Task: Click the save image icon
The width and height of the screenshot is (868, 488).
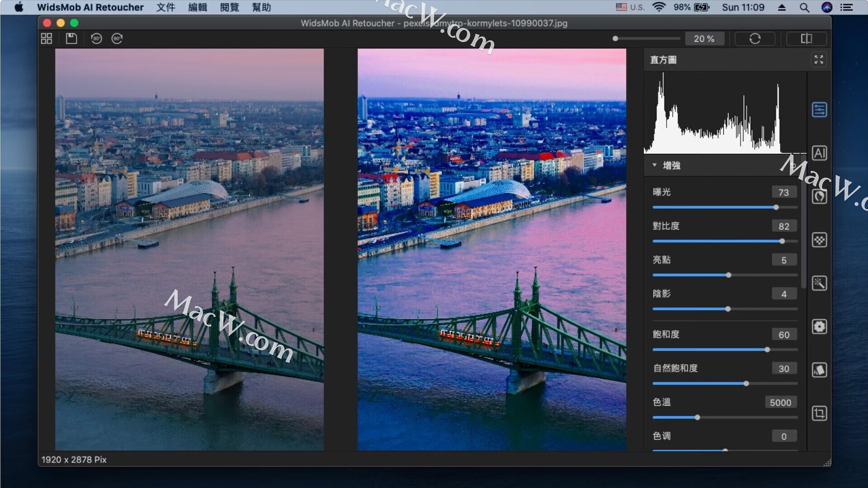Action: [71, 39]
